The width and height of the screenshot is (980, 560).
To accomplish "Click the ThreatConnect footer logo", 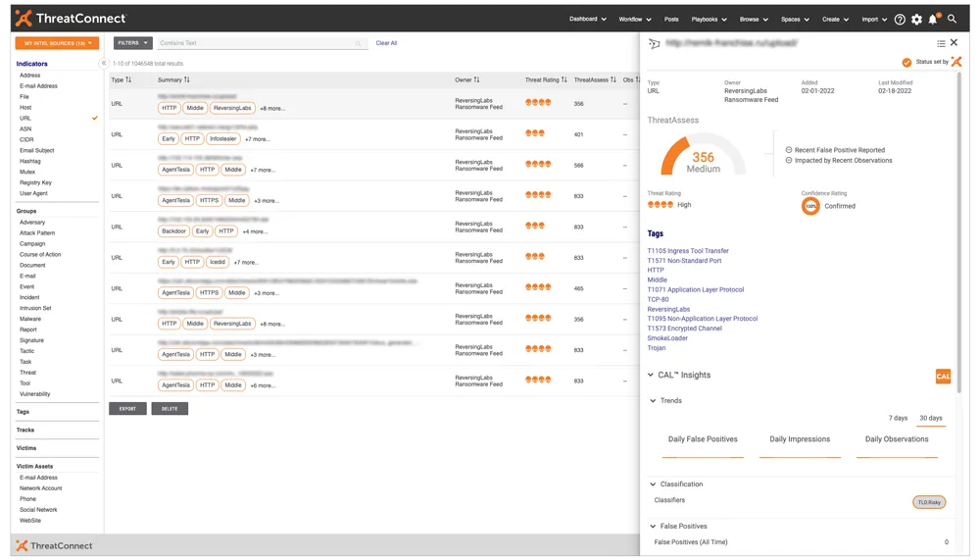I will pos(54,545).
